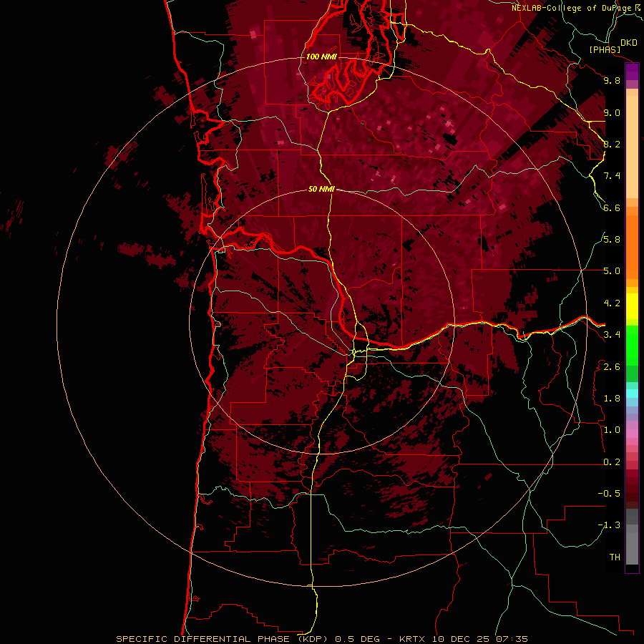Click the 4.2 value on color scale
The width and height of the screenshot is (644, 644).
(x=612, y=303)
